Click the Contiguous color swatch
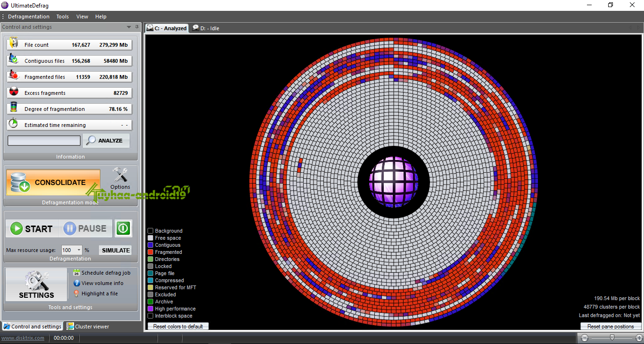644x344 pixels. [x=150, y=245]
